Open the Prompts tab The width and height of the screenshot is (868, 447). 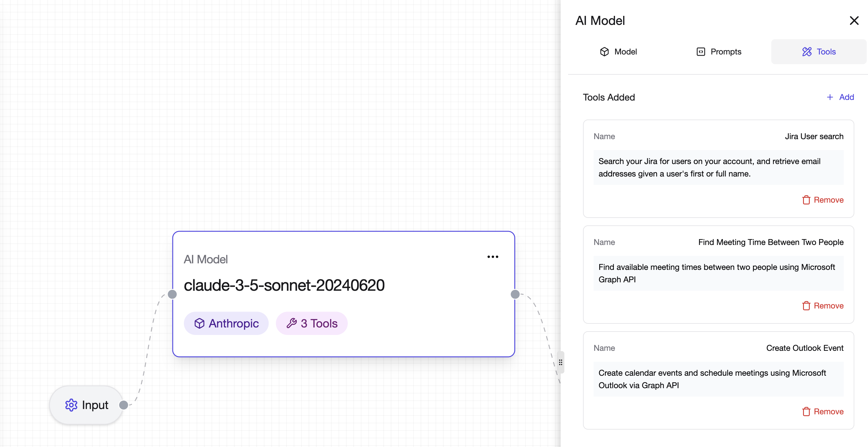tap(718, 52)
